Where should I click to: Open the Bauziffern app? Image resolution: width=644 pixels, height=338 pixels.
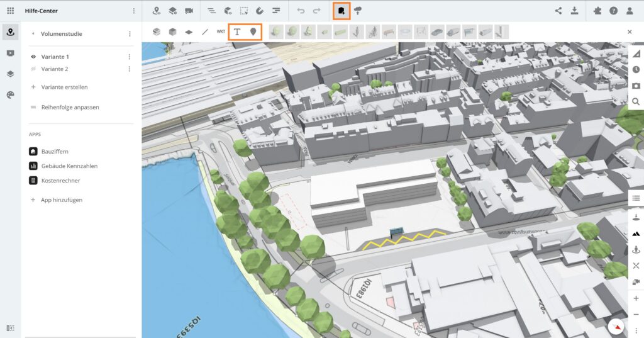pos(54,152)
